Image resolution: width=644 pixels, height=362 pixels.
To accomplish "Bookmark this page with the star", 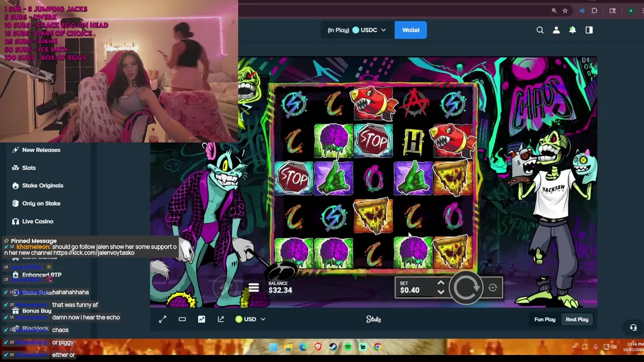I will tap(565, 11).
